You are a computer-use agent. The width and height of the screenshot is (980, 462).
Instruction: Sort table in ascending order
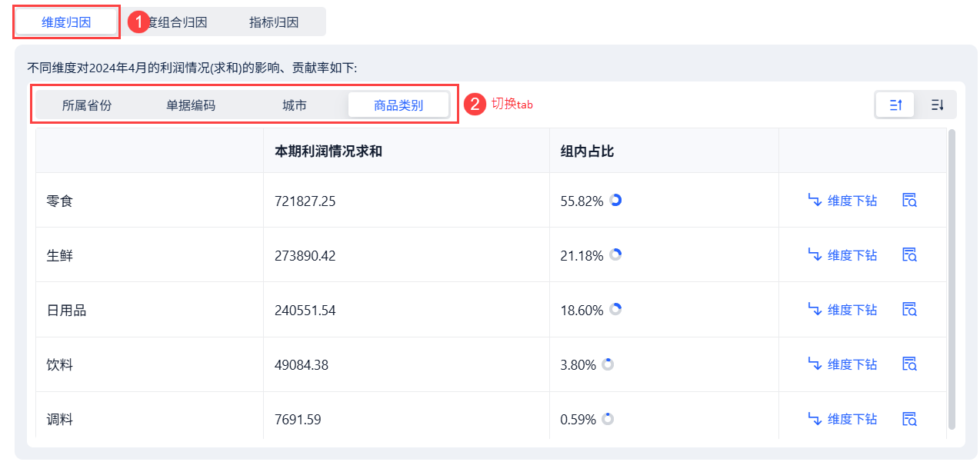pos(895,105)
